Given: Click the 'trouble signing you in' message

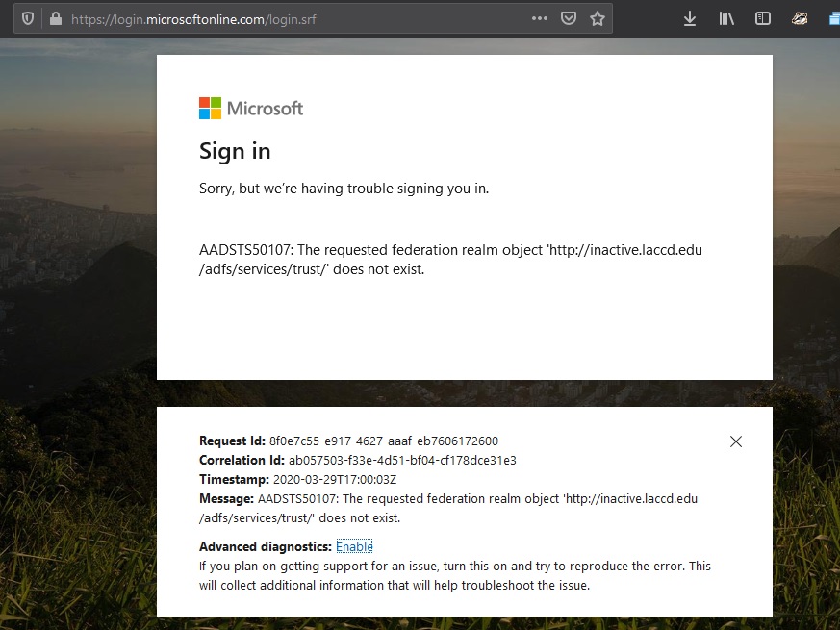Looking at the screenshot, I should 344,189.
